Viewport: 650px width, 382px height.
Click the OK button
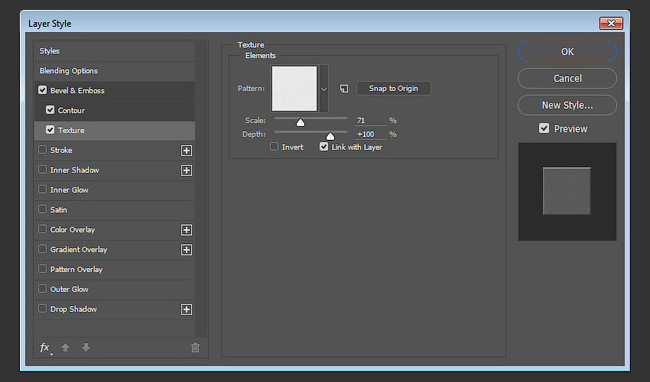pyautogui.click(x=567, y=52)
